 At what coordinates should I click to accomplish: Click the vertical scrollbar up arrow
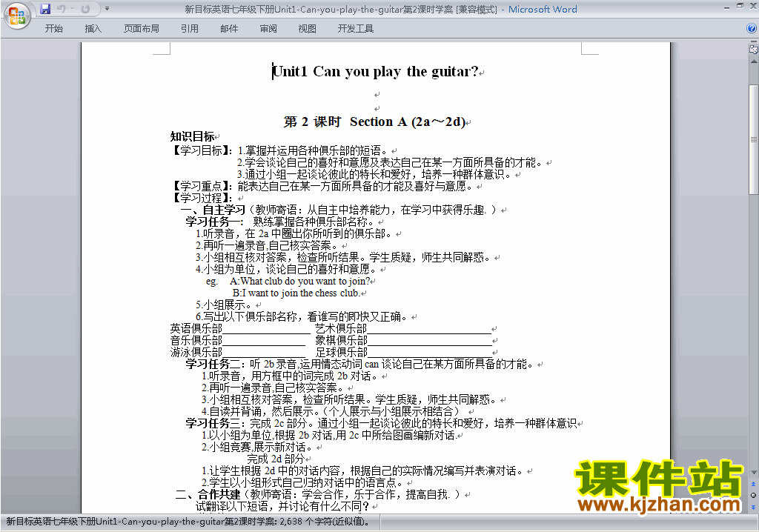[x=754, y=61]
